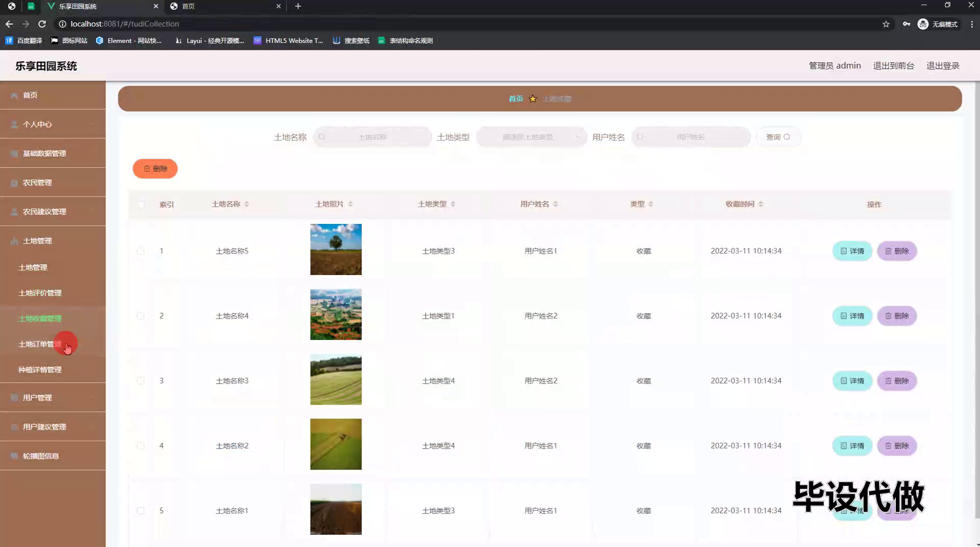Open green hills photo of 土地名称3
The width and height of the screenshot is (980, 547).
tap(336, 380)
